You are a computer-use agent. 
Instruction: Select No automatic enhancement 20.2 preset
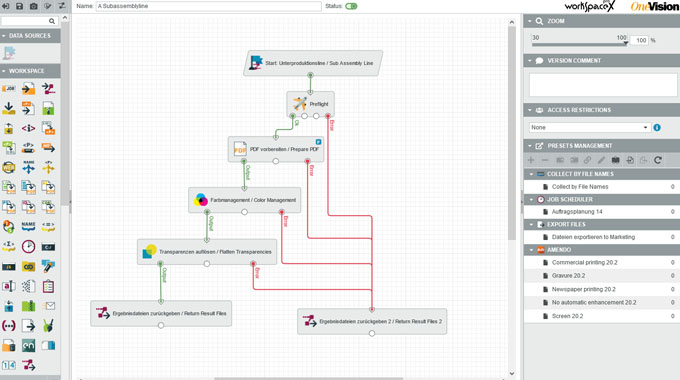(602, 303)
